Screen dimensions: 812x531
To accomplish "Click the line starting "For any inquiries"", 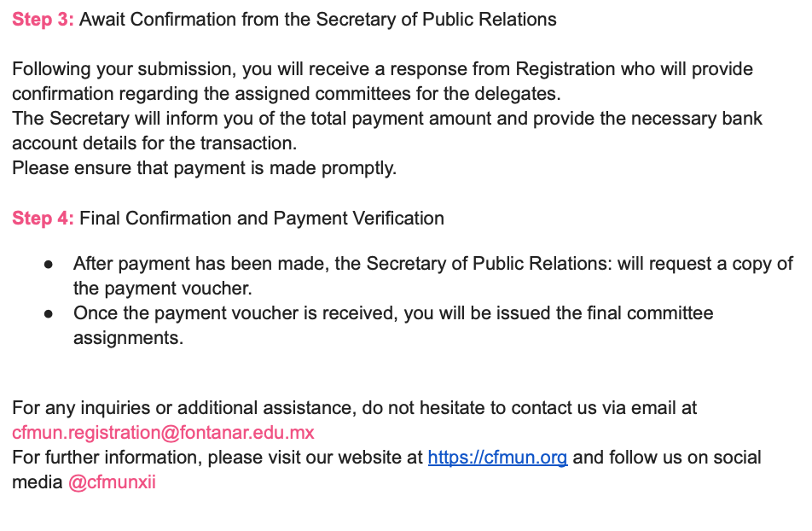I will [354, 408].
